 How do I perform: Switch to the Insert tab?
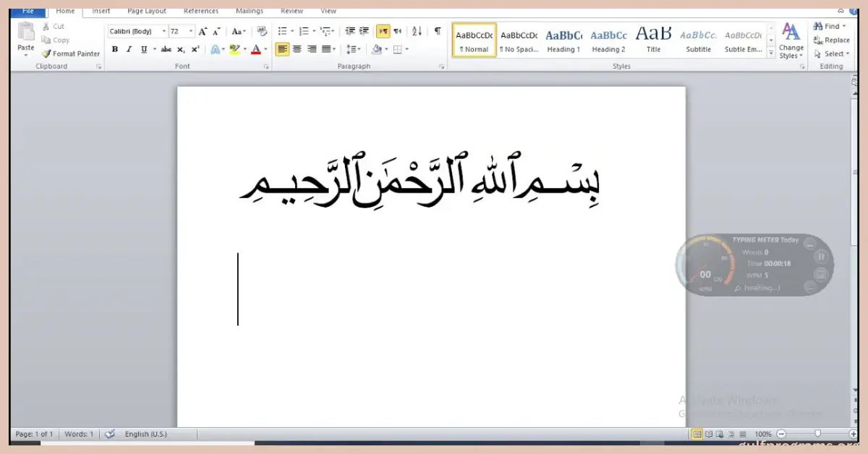101,11
